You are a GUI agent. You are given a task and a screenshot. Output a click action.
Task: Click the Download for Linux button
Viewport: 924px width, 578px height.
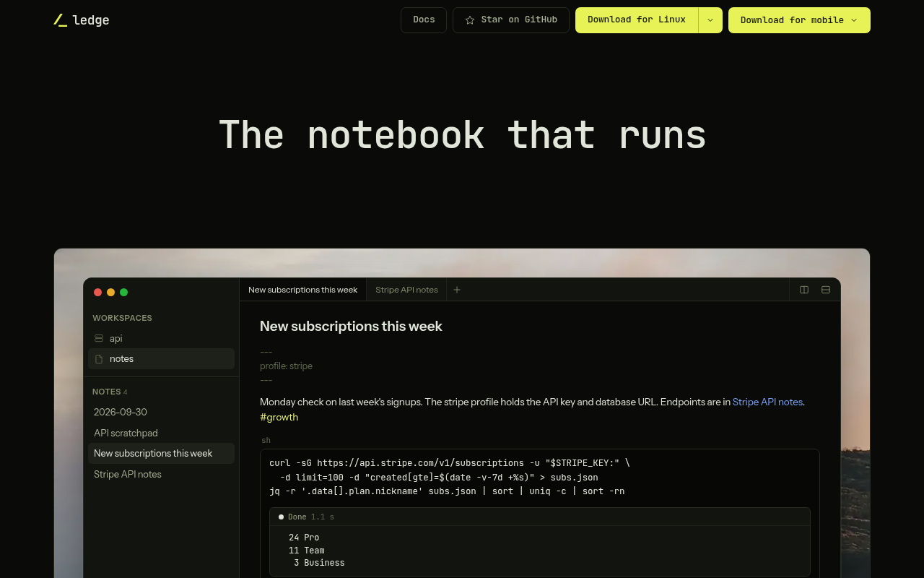(637, 20)
